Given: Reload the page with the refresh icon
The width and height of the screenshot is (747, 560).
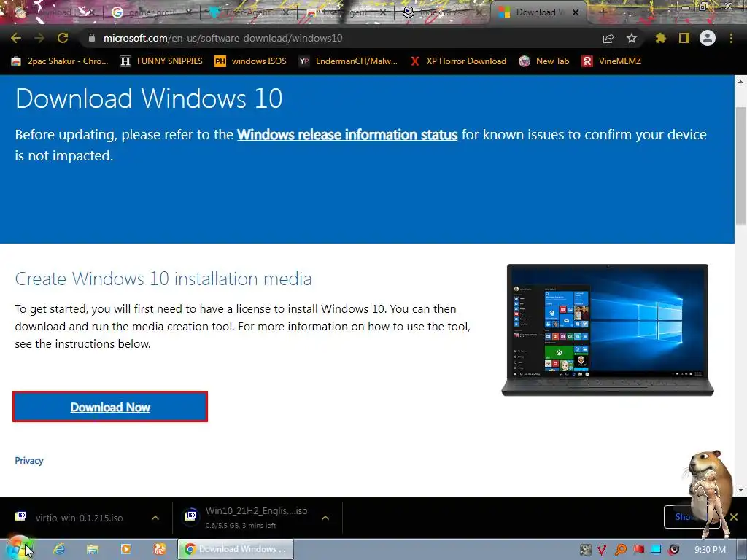Looking at the screenshot, I should [x=63, y=38].
